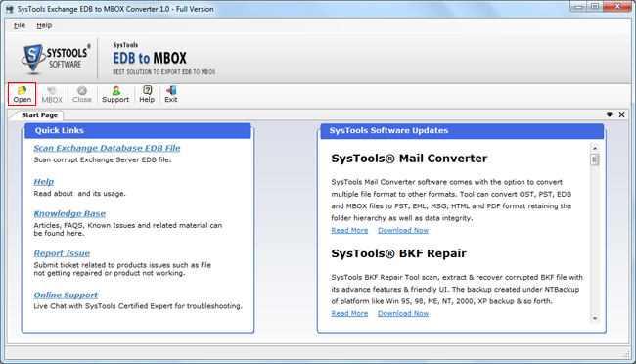Open Support from the toolbar

tap(115, 94)
